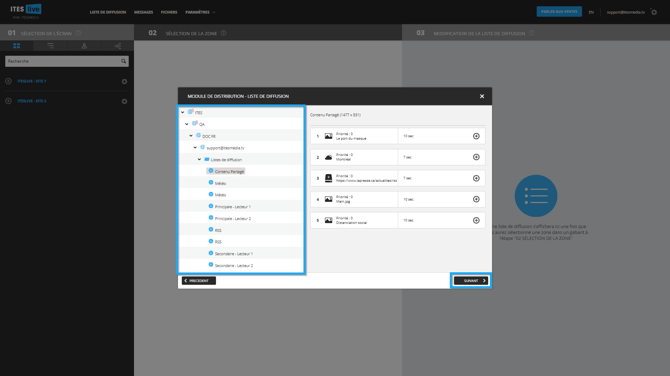Click the '7 sec' duration of Montréal item
This screenshot has height=376, width=670.
pyautogui.click(x=407, y=157)
